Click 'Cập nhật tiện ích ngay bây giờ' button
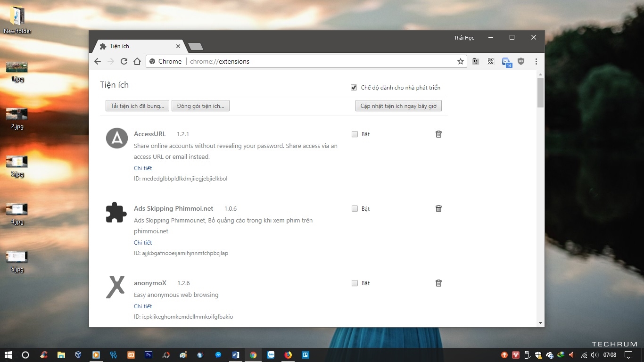The height and width of the screenshot is (362, 644). point(398,106)
